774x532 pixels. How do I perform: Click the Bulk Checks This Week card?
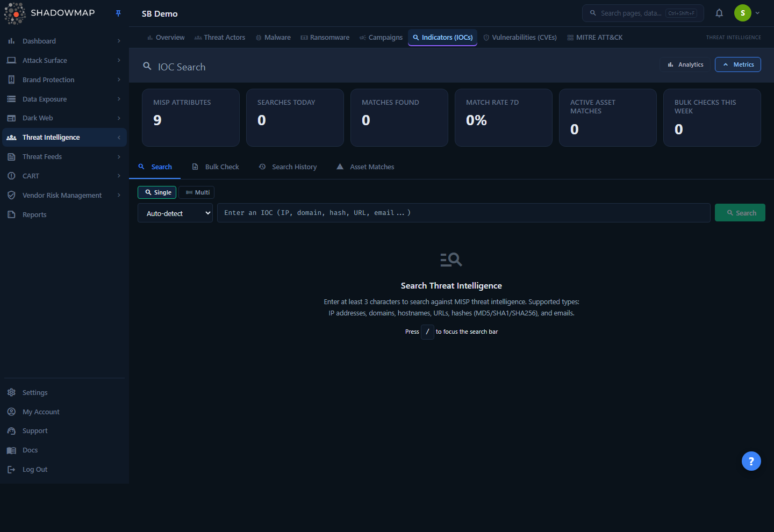pyautogui.click(x=712, y=118)
